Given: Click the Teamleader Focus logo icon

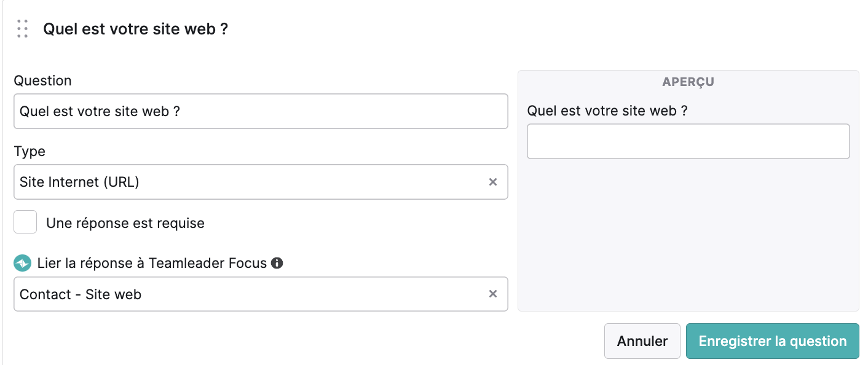Looking at the screenshot, I should [x=22, y=263].
